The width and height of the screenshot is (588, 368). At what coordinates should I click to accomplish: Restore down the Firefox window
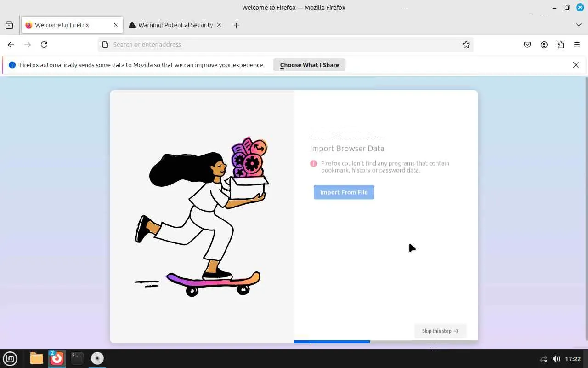pos(567,7)
